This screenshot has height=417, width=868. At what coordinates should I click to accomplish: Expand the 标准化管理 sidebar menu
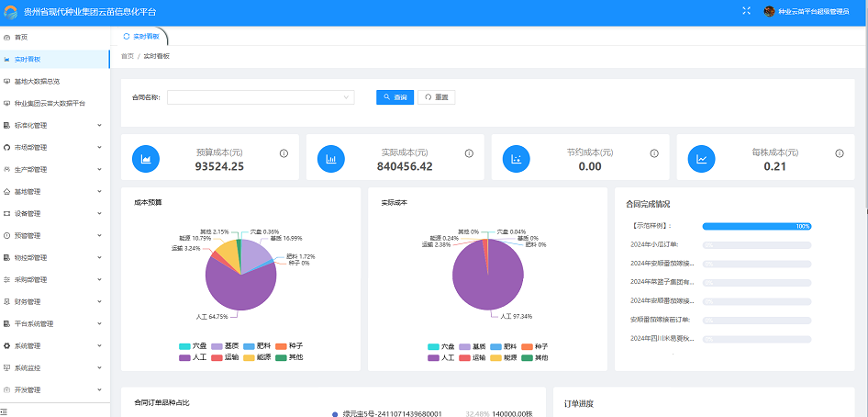click(53, 125)
